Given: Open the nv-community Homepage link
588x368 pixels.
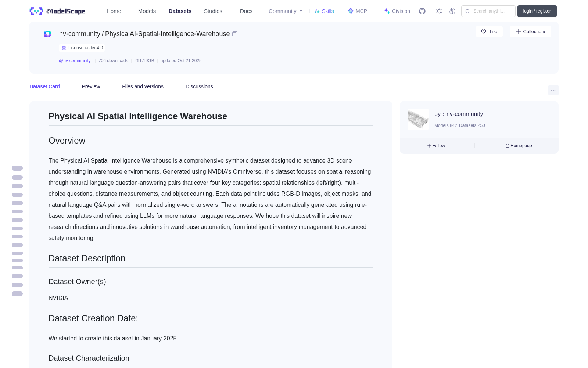Looking at the screenshot, I should 519,146.
